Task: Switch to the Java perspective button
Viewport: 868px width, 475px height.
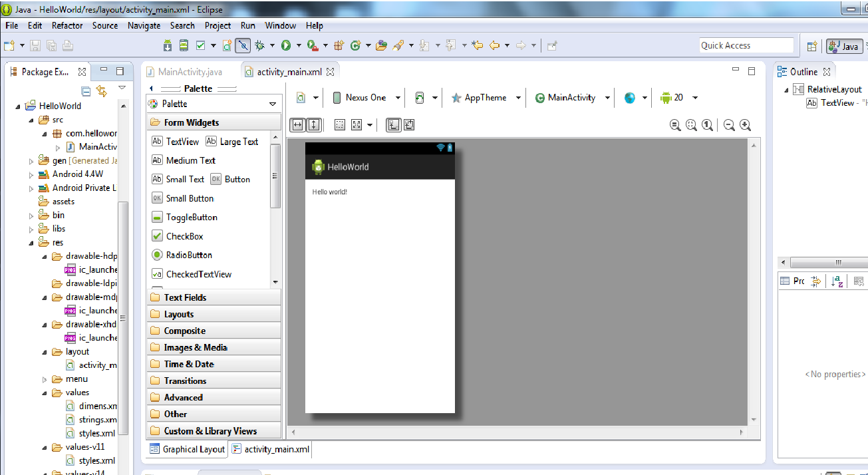Action: coord(845,46)
